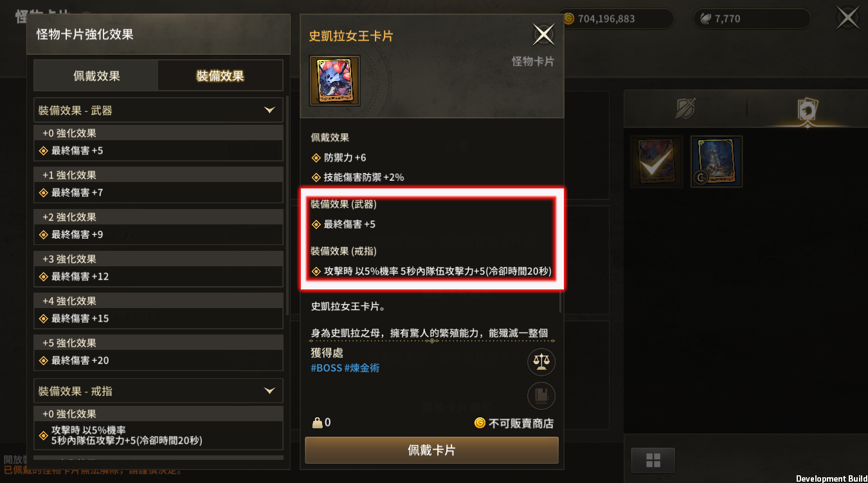Switch to the 裝備效果 tab
The width and height of the screenshot is (868, 483).
coord(221,76)
